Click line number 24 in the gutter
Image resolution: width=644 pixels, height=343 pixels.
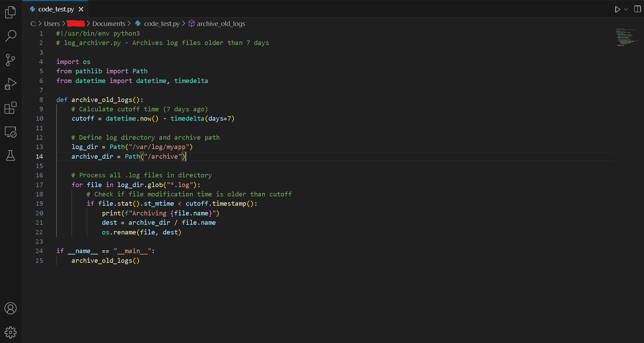click(x=39, y=251)
